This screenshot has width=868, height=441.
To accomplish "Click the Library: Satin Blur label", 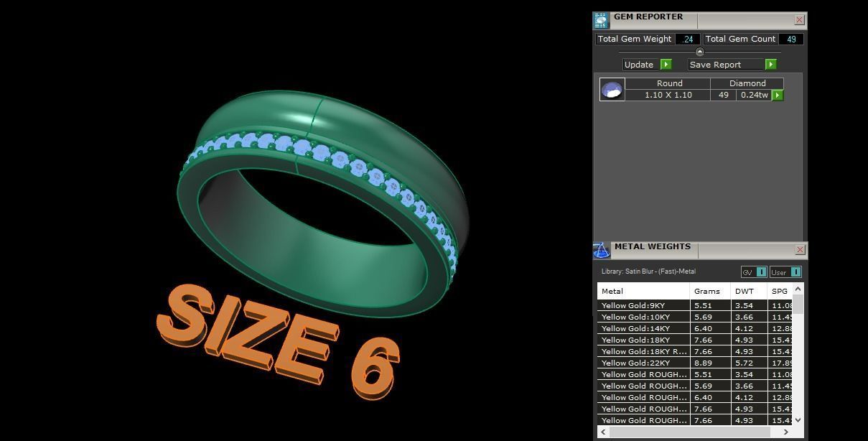I will click(x=648, y=271).
